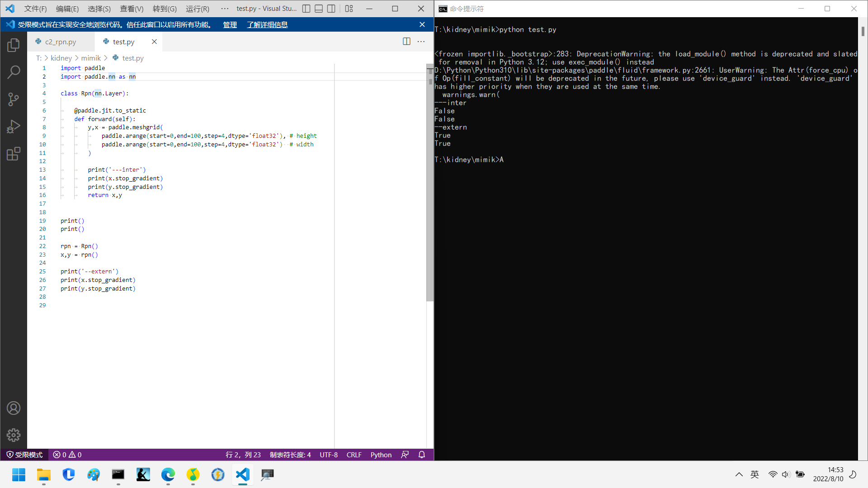Select Python language mode in status bar
This screenshot has width=868, height=488.
pos(381,455)
